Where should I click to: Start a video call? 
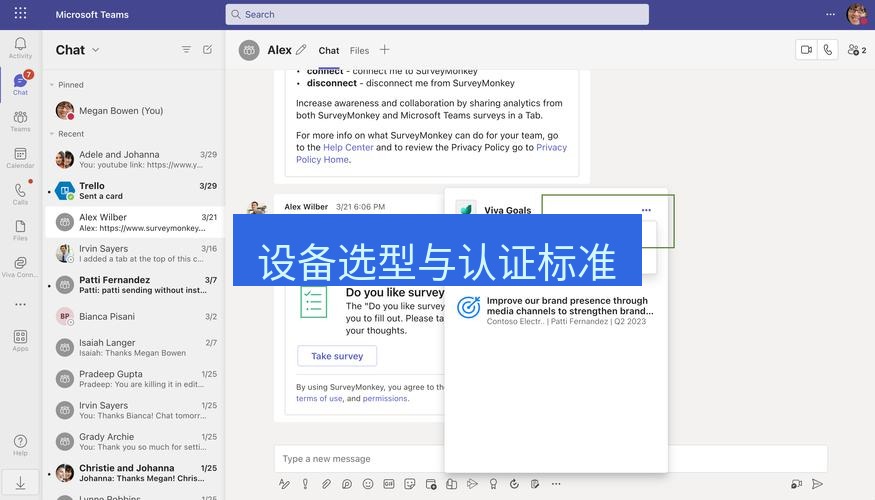tap(806, 50)
